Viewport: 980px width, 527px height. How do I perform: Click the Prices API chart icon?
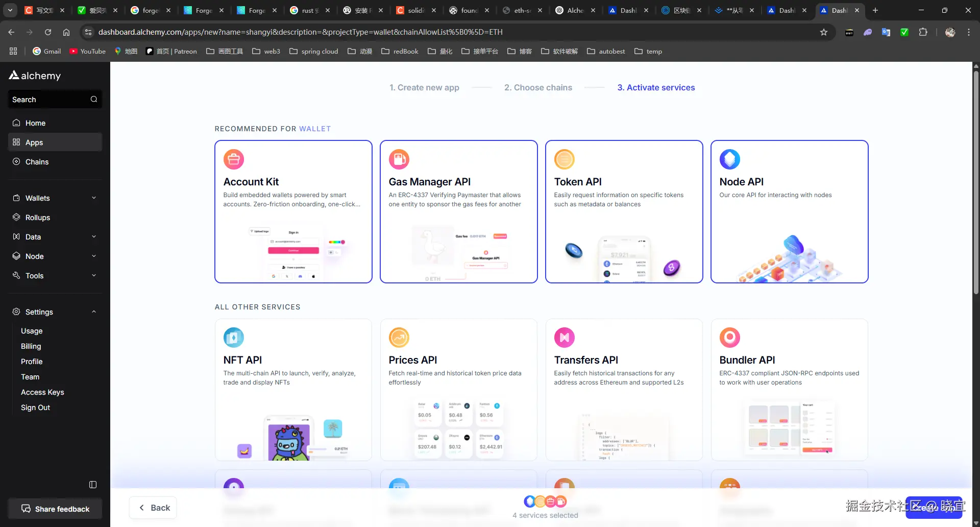[x=399, y=338]
